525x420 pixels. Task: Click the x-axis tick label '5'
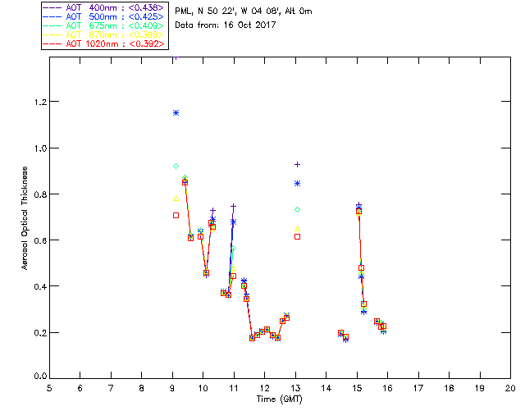[x=49, y=388]
